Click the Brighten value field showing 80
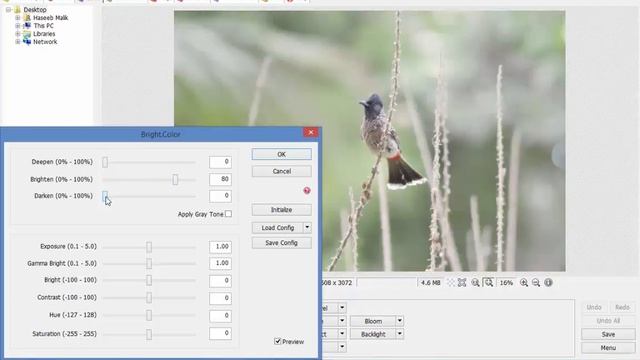Image resolution: width=640 pixels, height=360 pixels. [220, 179]
